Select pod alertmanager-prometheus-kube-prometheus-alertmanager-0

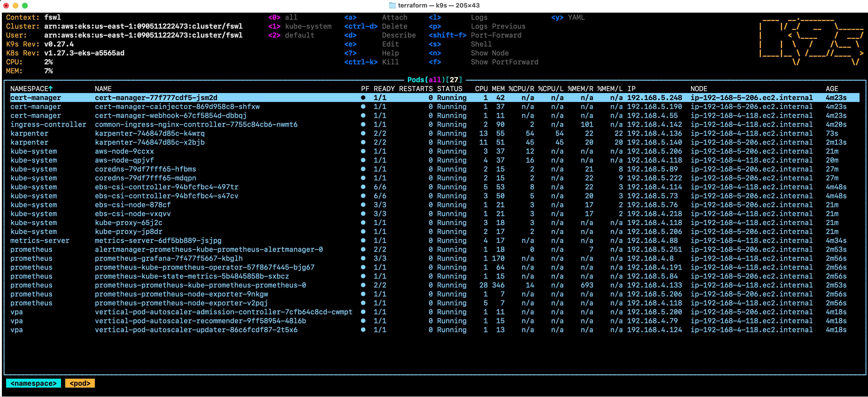435,250
